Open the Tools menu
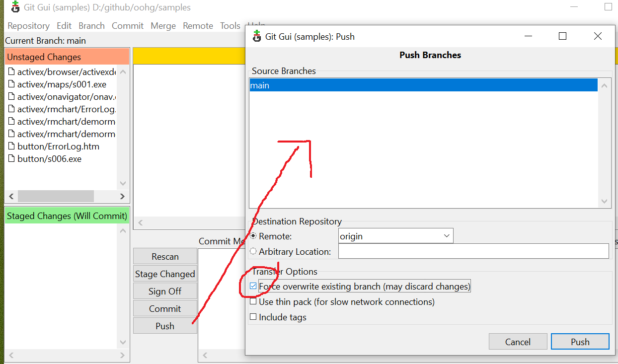Screen dimensions: 618x364 (x=230, y=26)
